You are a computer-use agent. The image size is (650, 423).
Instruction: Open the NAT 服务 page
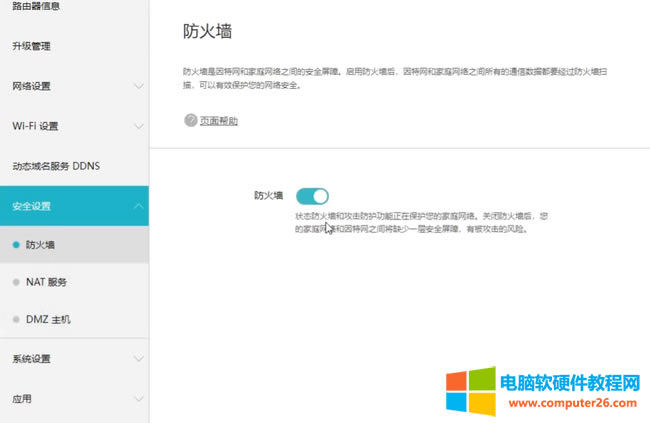tap(46, 282)
